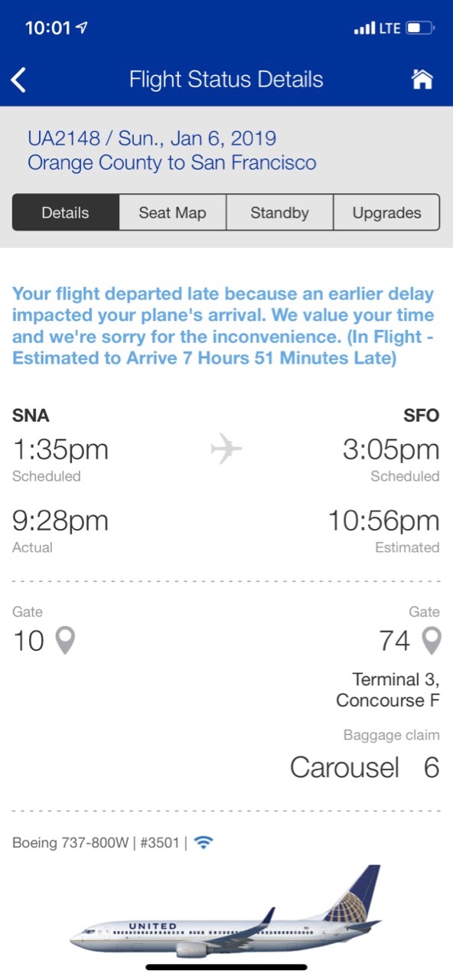Tap Terminal 3, Concourse F text
This screenshot has height=980, width=453.
pos(388,690)
